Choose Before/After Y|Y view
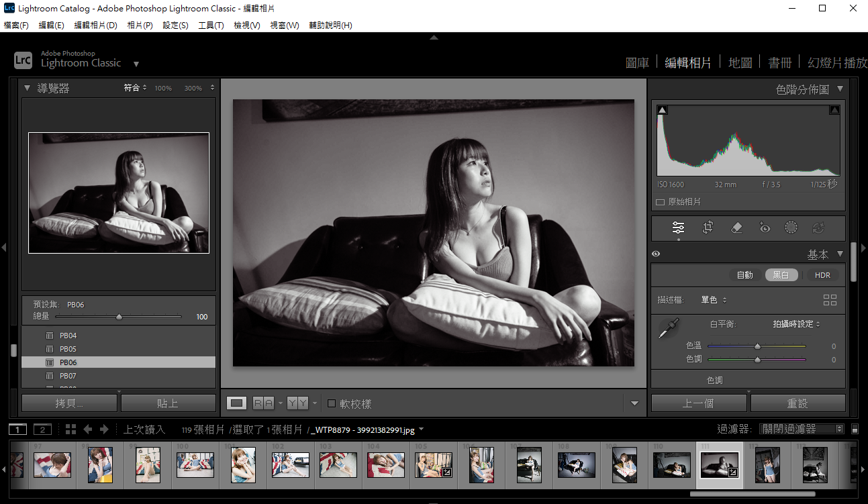Screen dimensions: 868x504 click(x=297, y=403)
